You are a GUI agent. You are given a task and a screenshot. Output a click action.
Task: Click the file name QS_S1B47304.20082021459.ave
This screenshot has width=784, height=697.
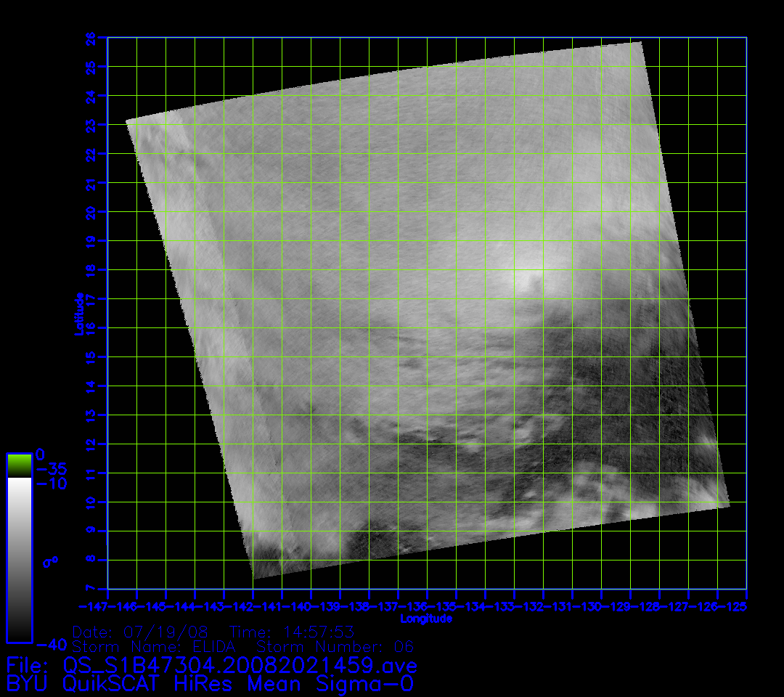(x=240, y=665)
